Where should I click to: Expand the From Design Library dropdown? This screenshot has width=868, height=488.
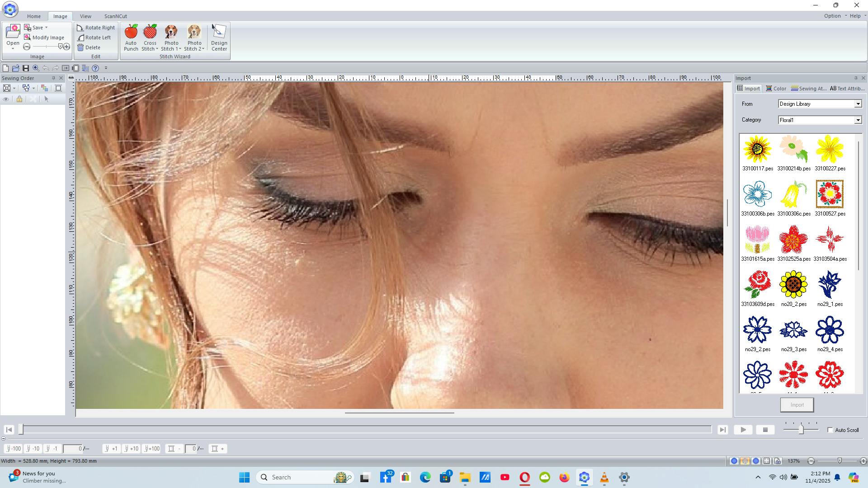[x=858, y=104]
